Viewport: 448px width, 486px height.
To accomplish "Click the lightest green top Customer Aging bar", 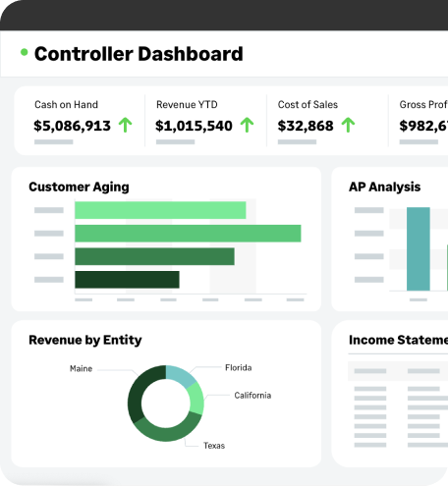I will tap(160, 210).
